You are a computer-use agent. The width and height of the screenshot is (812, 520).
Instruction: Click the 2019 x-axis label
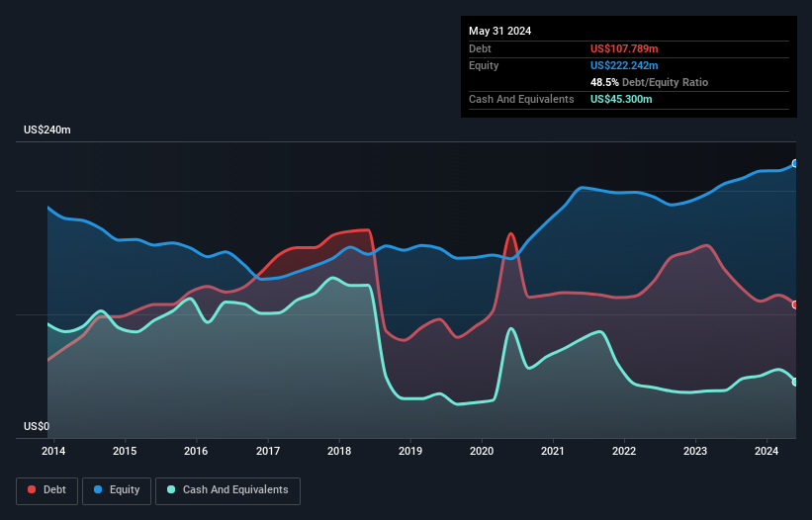[x=410, y=451]
